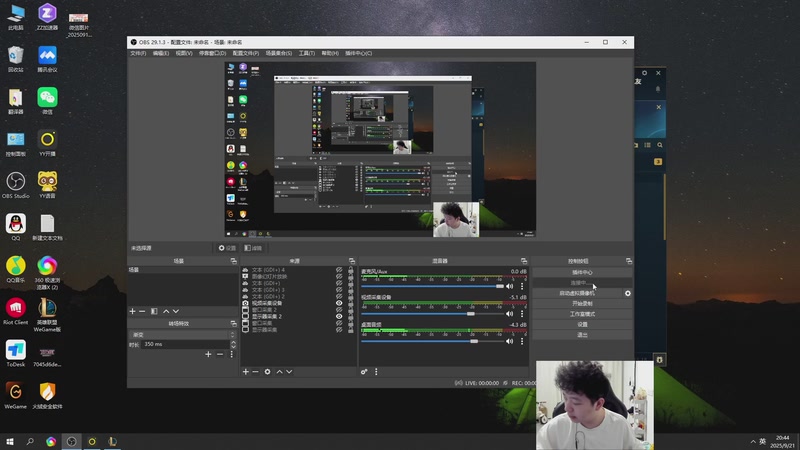Open scene filters icon in the Scenes dock
Screen dimensions: 800x450
154,311
